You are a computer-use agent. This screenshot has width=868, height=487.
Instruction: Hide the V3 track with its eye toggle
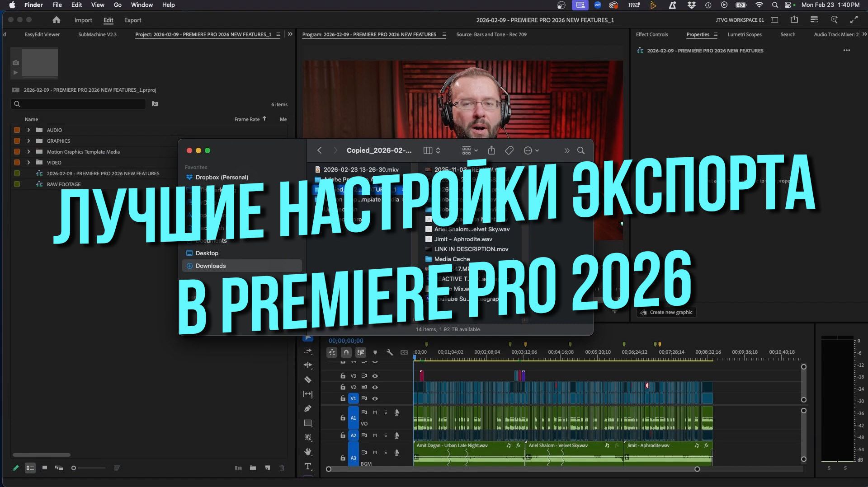click(375, 375)
